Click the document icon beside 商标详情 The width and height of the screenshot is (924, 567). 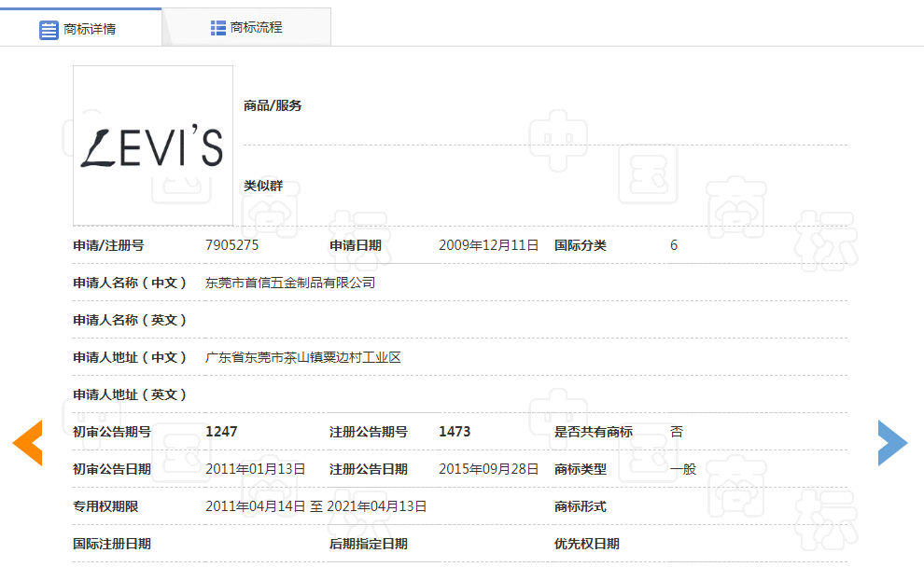click(x=49, y=29)
